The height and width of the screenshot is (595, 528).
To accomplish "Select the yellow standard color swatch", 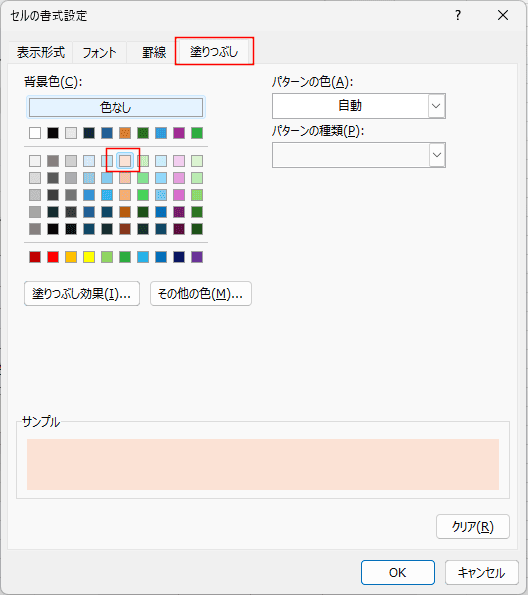I will (x=89, y=257).
